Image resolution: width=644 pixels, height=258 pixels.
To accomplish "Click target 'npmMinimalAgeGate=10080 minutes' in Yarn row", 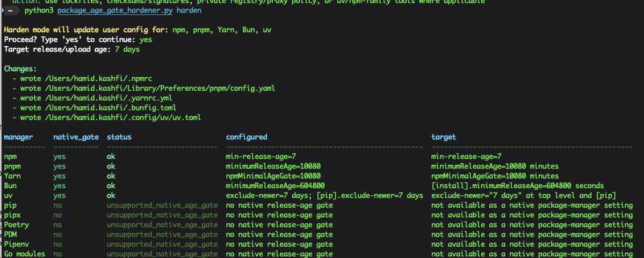I will point(495,176).
